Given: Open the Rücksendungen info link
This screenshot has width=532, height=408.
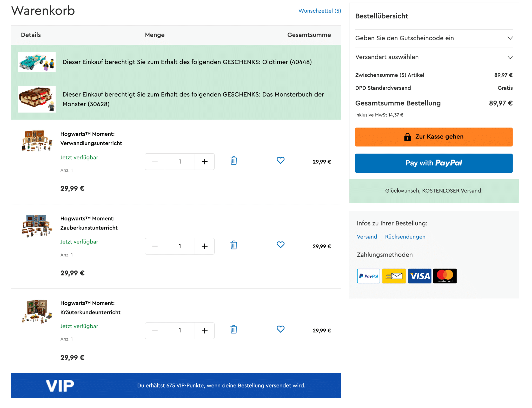Looking at the screenshot, I should click(x=405, y=237).
